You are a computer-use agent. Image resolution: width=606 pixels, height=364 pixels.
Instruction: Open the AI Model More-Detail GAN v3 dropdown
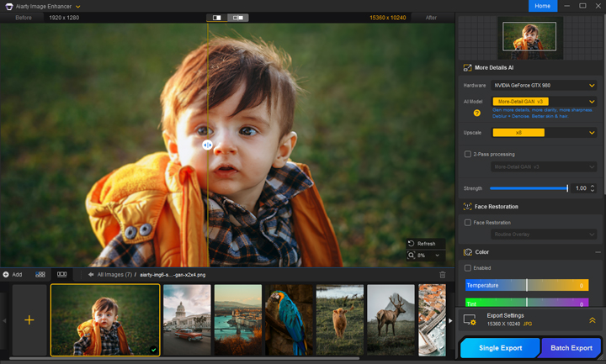pyautogui.click(x=544, y=102)
